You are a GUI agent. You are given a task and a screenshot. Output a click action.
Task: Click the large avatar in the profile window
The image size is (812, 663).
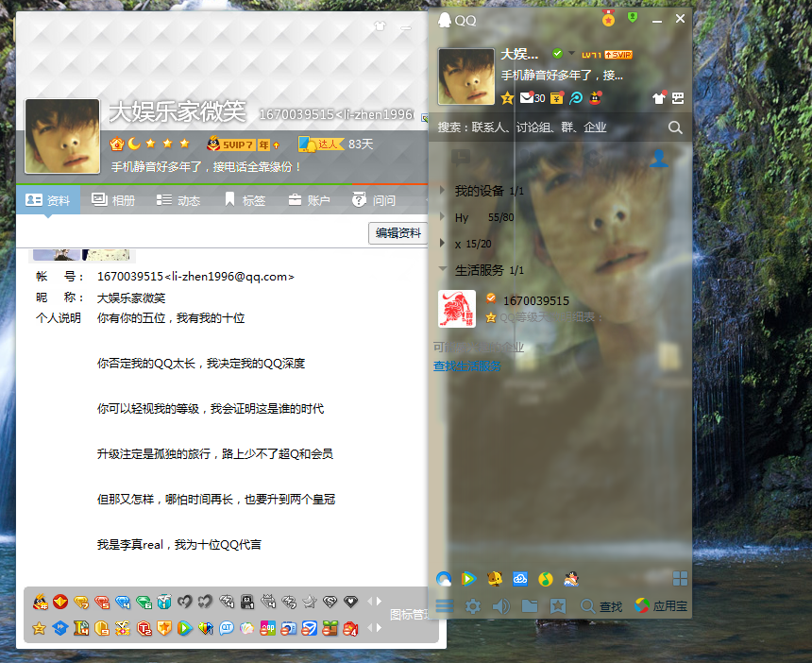click(x=62, y=136)
